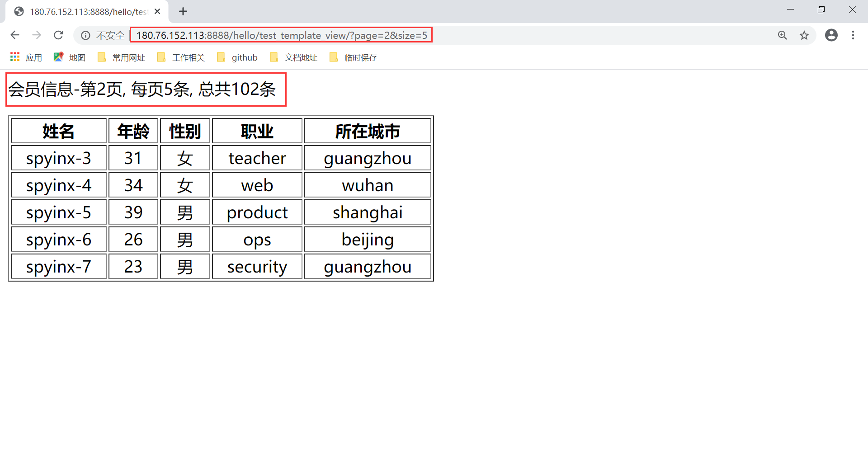Image resolution: width=868 pixels, height=461 pixels.
Task: Select the spyinx-4 name cell
Action: 59,185
